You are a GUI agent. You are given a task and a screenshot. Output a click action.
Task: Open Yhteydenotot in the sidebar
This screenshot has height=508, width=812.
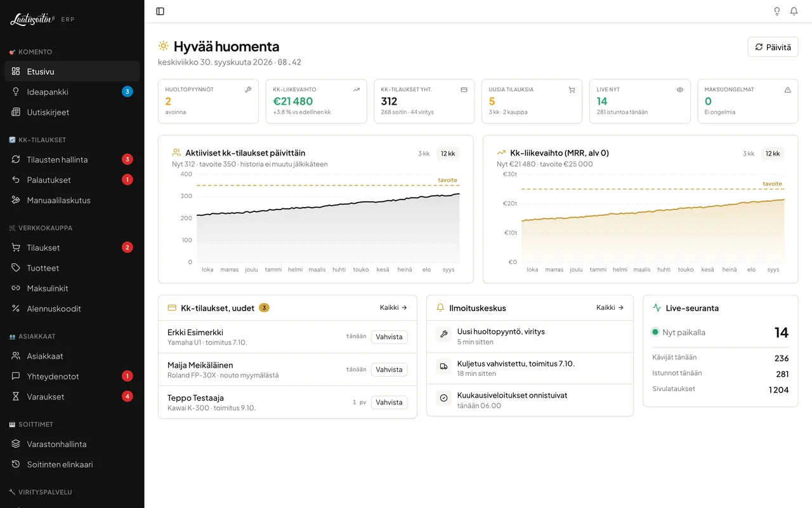click(72, 377)
